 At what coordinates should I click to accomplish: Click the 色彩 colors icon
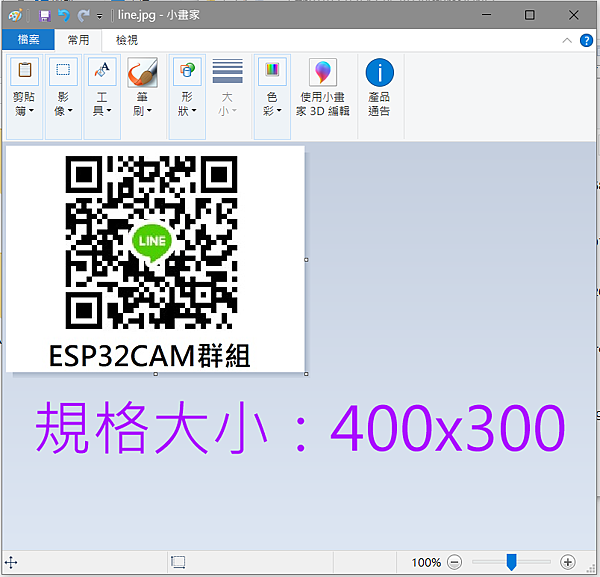(x=272, y=71)
